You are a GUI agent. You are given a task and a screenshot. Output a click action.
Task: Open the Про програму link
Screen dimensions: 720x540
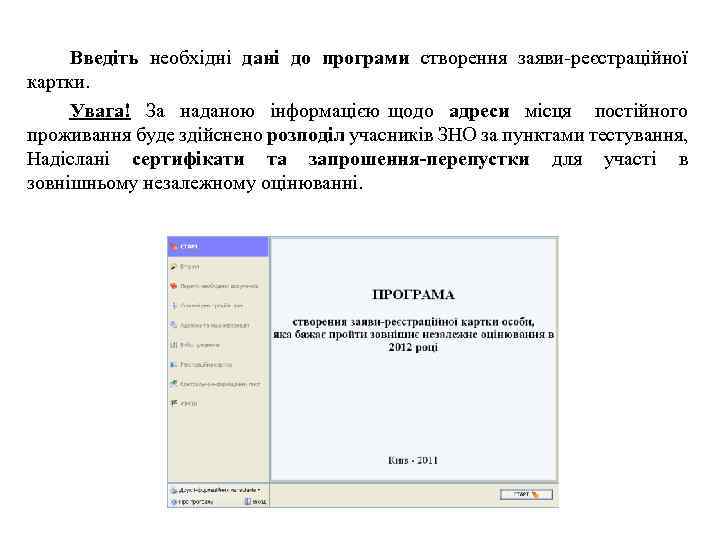click(192, 502)
